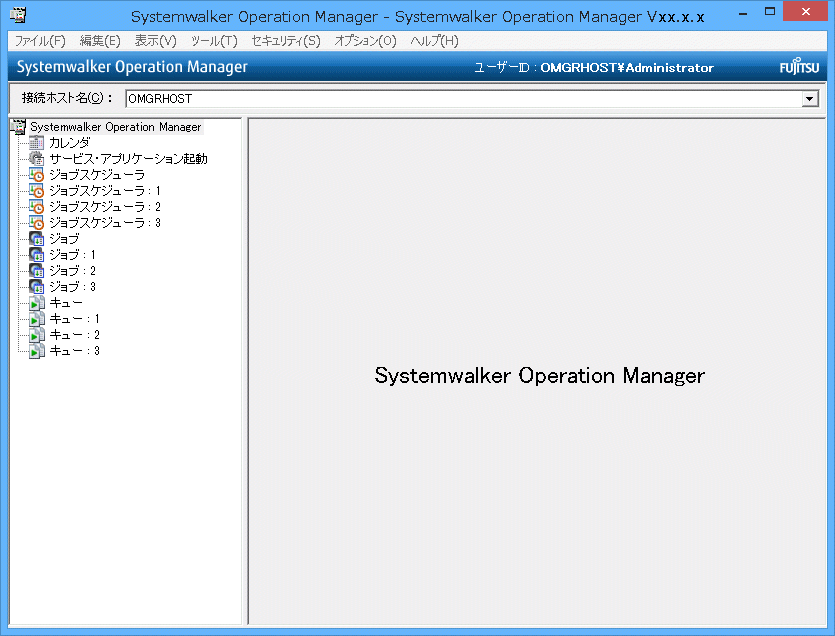The height and width of the screenshot is (636, 835).
Task: Click the カレンダ calendar icon
Action: tap(36, 143)
